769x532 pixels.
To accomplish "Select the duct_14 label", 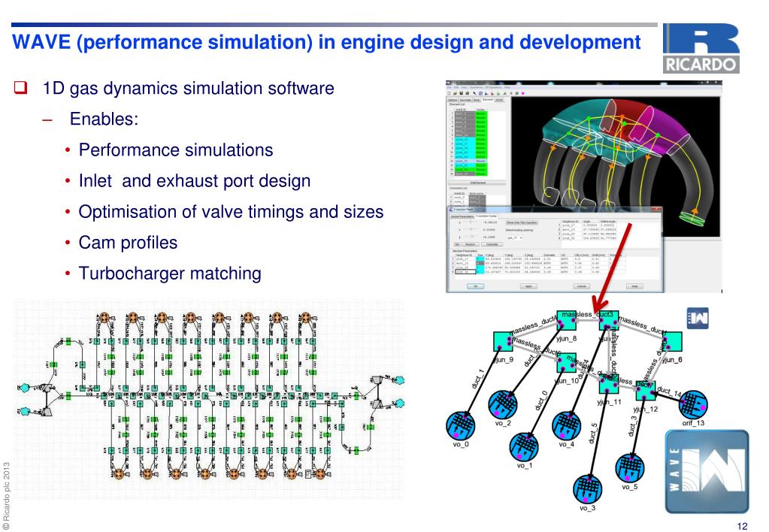I will 669,391.
